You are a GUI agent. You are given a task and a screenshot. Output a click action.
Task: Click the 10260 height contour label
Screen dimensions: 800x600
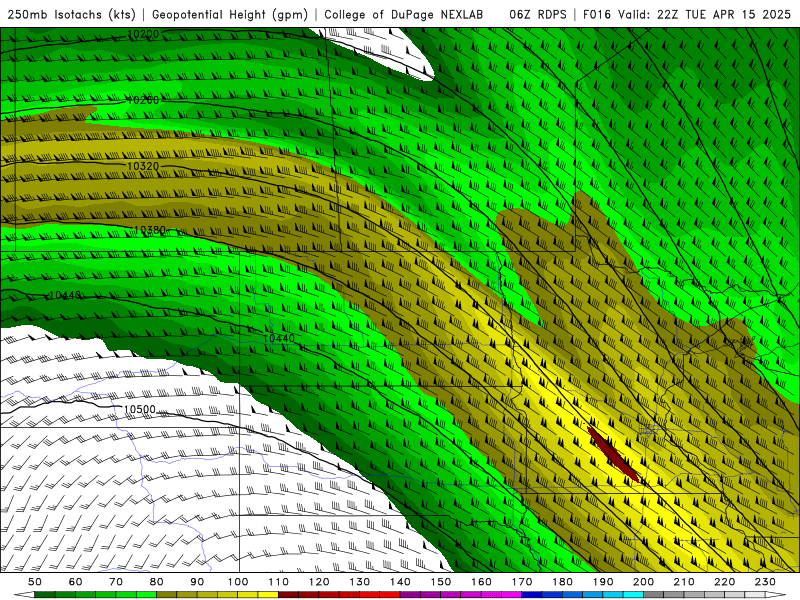143,100
